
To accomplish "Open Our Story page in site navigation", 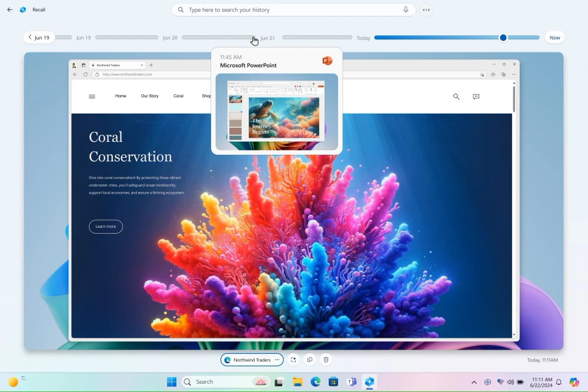I will click(x=149, y=96).
